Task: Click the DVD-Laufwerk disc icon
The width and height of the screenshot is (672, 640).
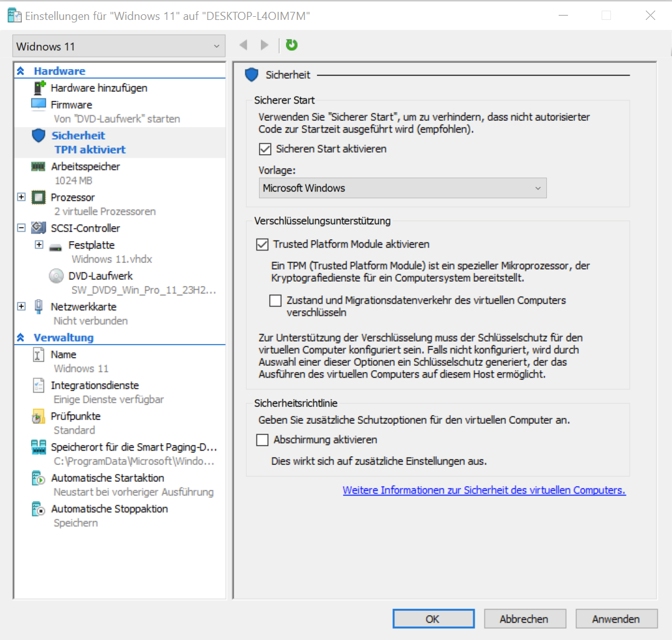Action: [56, 276]
